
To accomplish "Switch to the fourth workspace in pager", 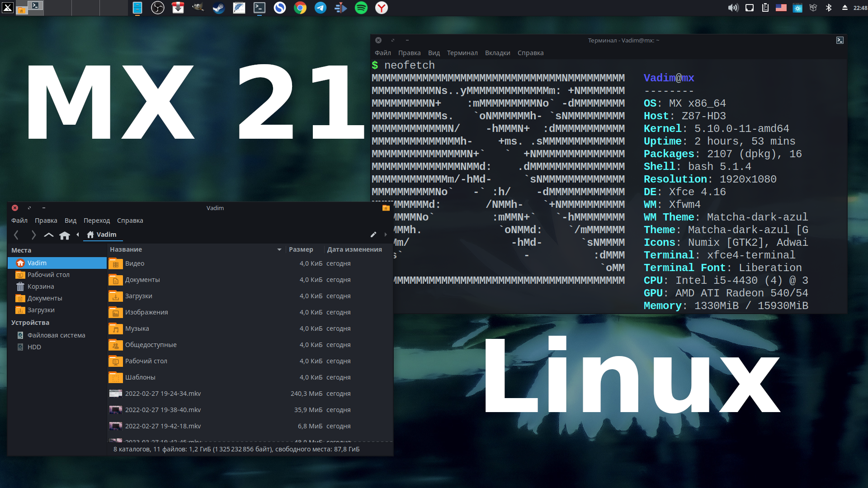I will pyautogui.click(x=113, y=8).
